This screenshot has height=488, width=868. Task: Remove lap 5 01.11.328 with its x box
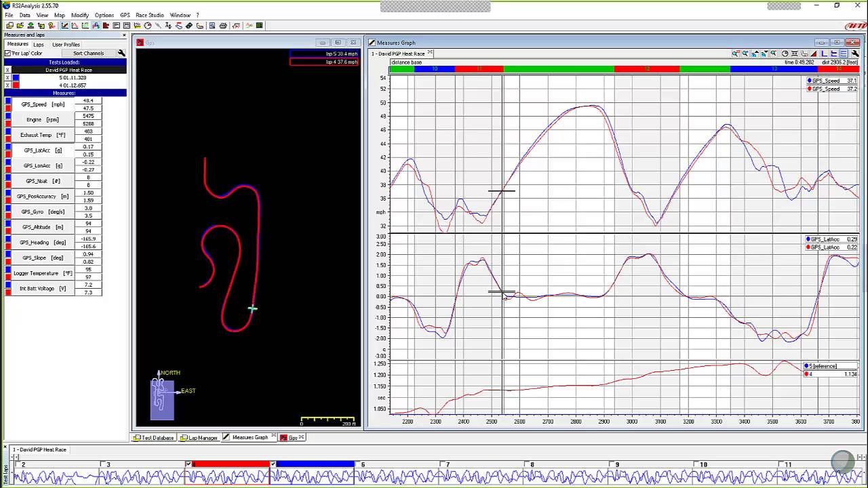7,77
